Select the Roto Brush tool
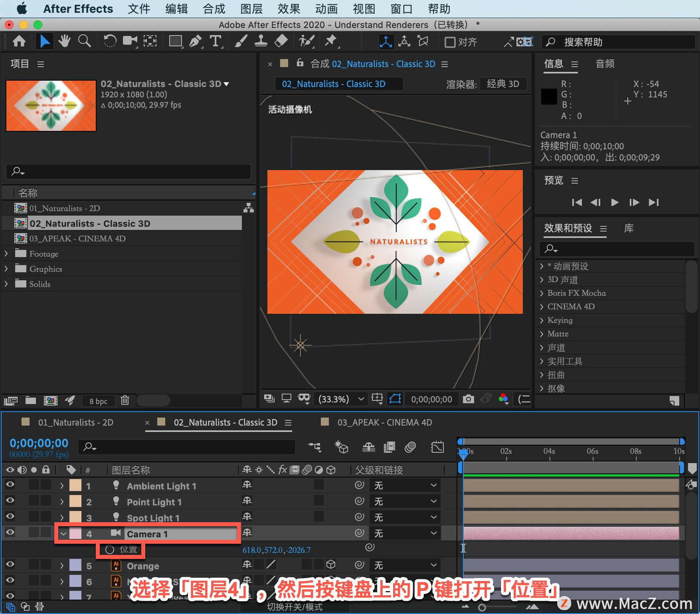The height and width of the screenshot is (614, 700). click(x=306, y=41)
